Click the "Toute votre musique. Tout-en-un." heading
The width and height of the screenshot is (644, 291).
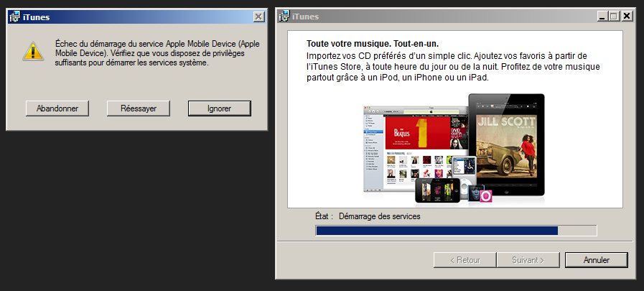pos(372,44)
